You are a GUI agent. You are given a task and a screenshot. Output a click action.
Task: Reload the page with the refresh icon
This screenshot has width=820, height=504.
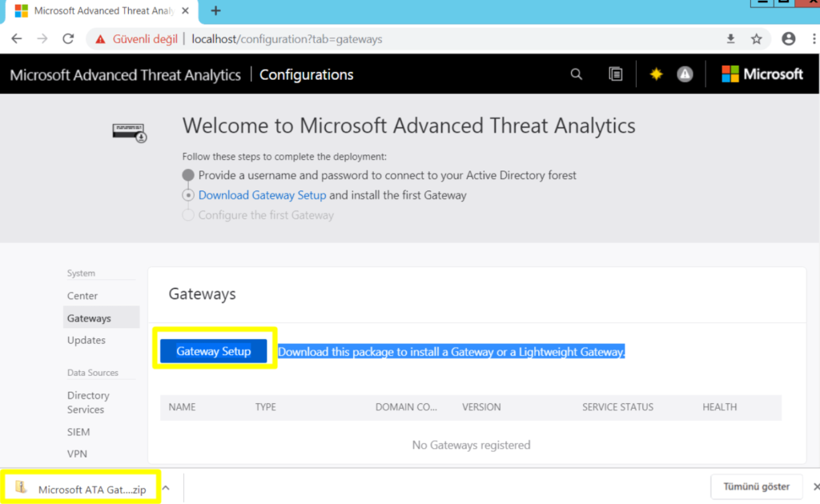(68, 38)
